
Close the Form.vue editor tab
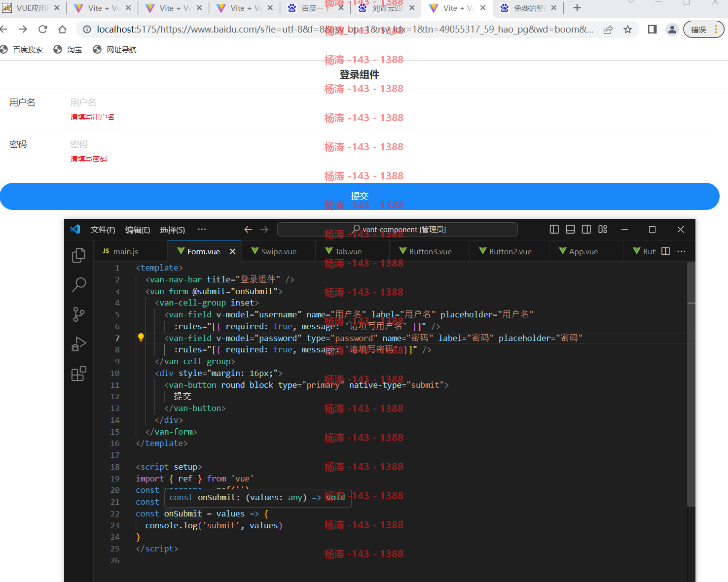[232, 251]
